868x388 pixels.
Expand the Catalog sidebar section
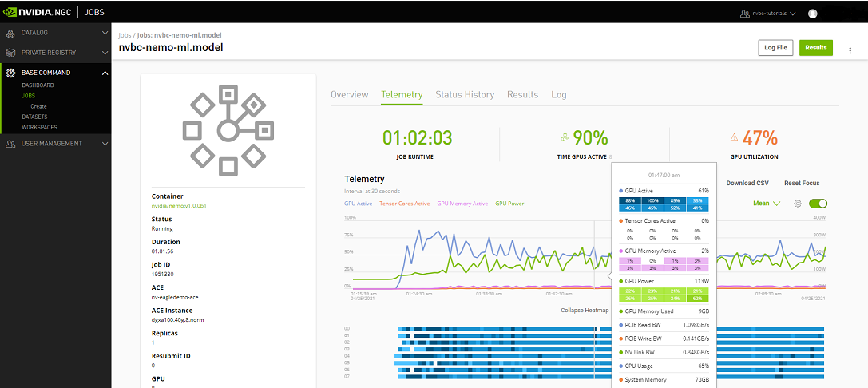(105, 34)
